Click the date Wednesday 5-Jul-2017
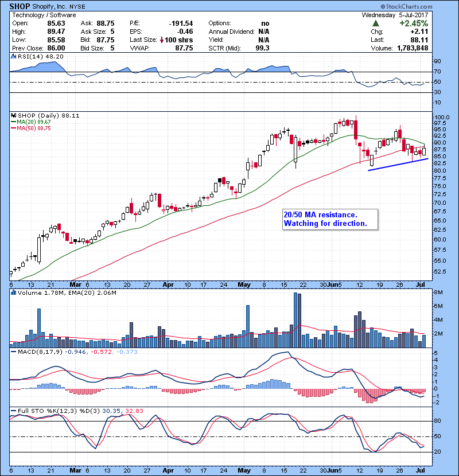The image size is (459, 476). pos(395,15)
